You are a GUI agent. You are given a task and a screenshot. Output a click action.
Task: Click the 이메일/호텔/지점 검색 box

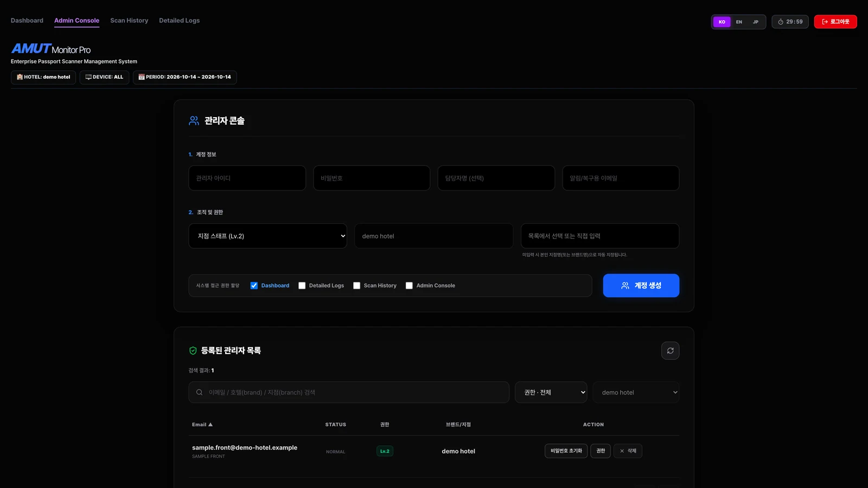click(x=349, y=393)
